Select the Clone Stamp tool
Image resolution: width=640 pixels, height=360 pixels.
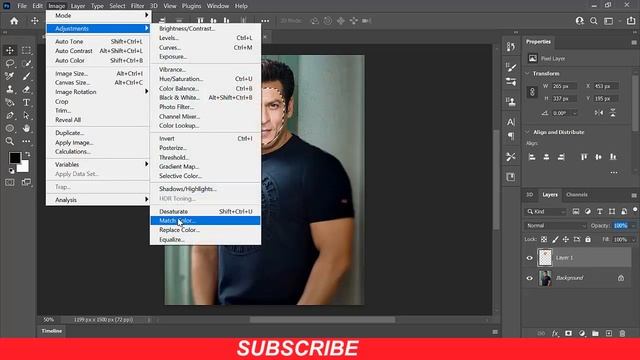click(10, 89)
